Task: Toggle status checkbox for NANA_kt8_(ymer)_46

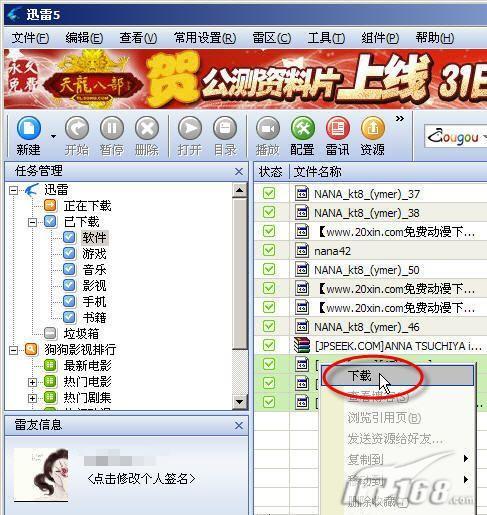Action: [269, 326]
